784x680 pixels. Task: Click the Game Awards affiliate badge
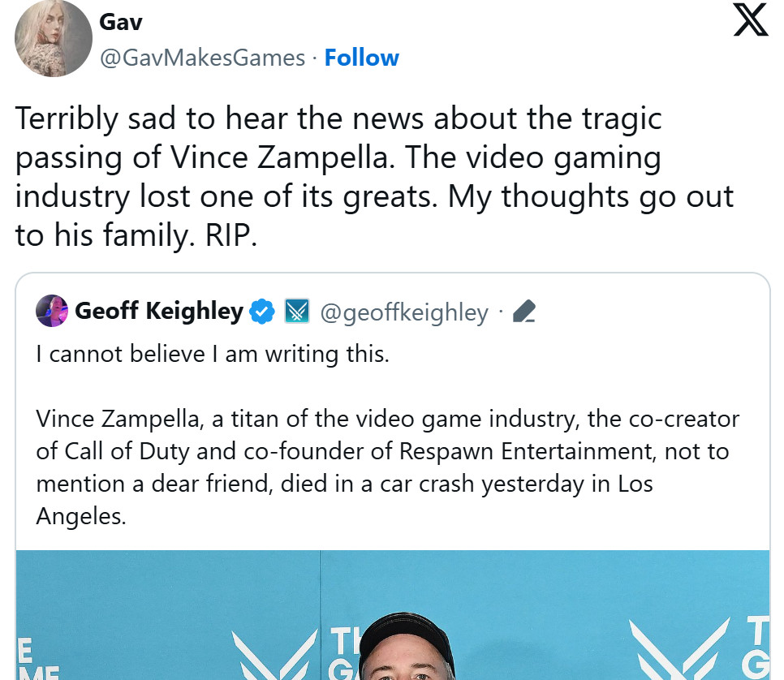click(x=296, y=312)
